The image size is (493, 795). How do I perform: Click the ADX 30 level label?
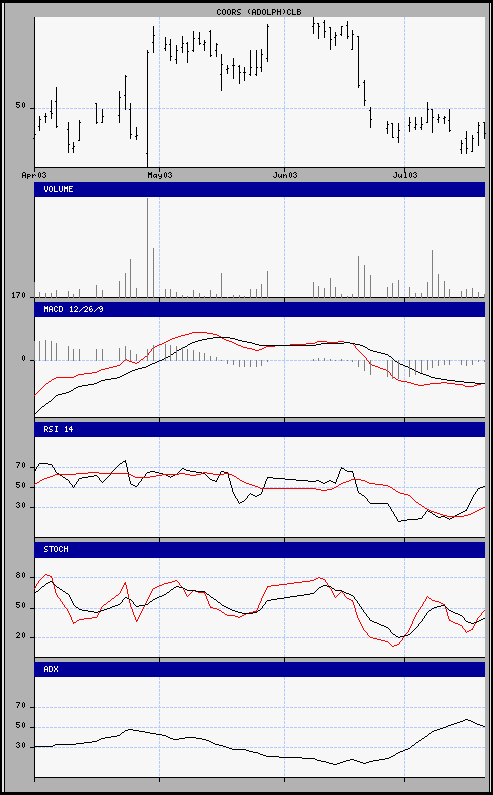[x=21, y=746]
